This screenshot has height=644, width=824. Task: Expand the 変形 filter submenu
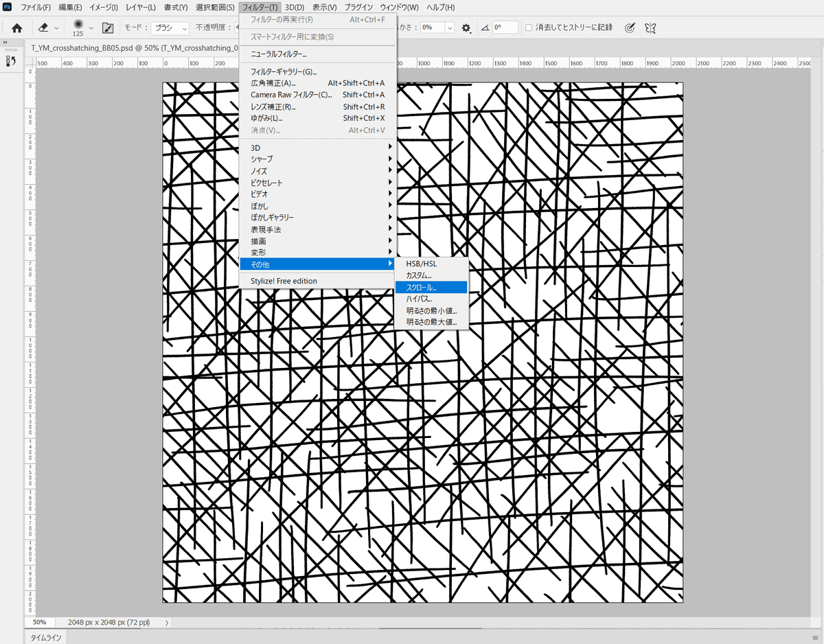pos(318,253)
